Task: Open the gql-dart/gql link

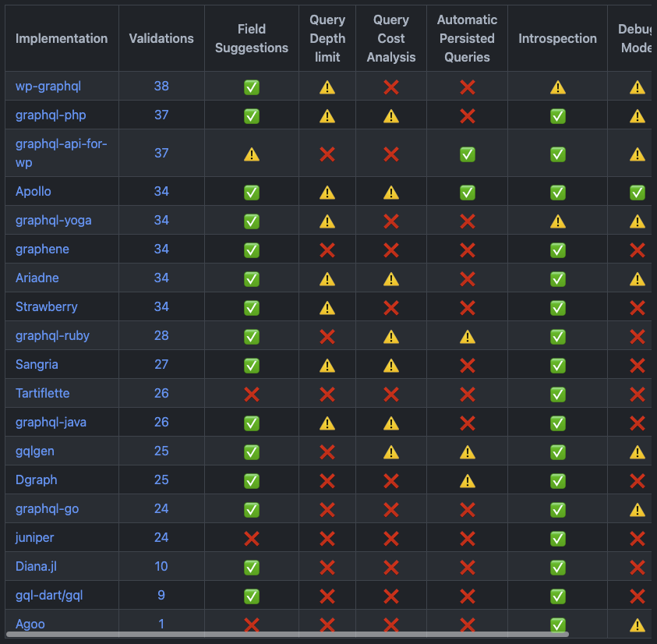Action: (x=49, y=596)
